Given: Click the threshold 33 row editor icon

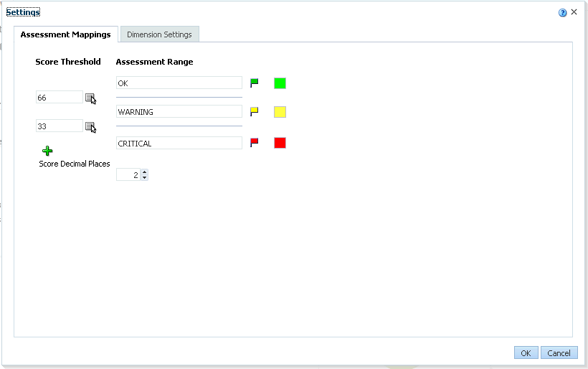Looking at the screenshot, I should [x=90, y=127].
